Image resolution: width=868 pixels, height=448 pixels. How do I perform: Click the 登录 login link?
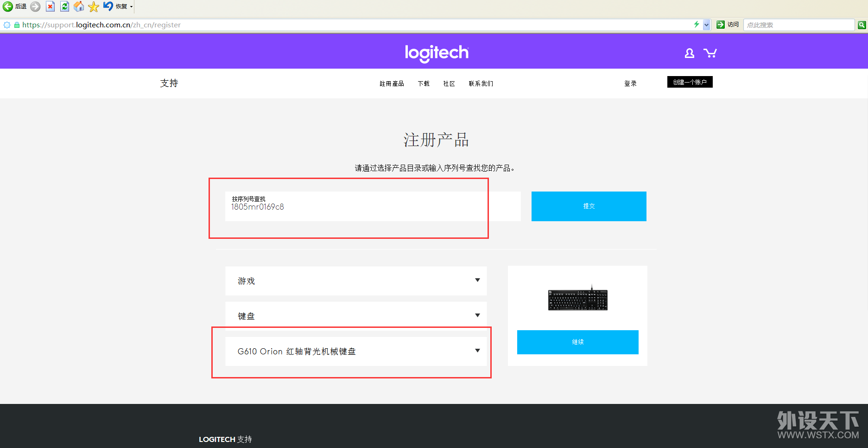630,83
